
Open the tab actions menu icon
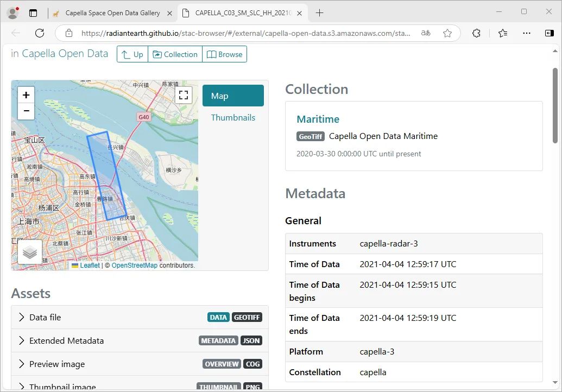tap(33, 13)
